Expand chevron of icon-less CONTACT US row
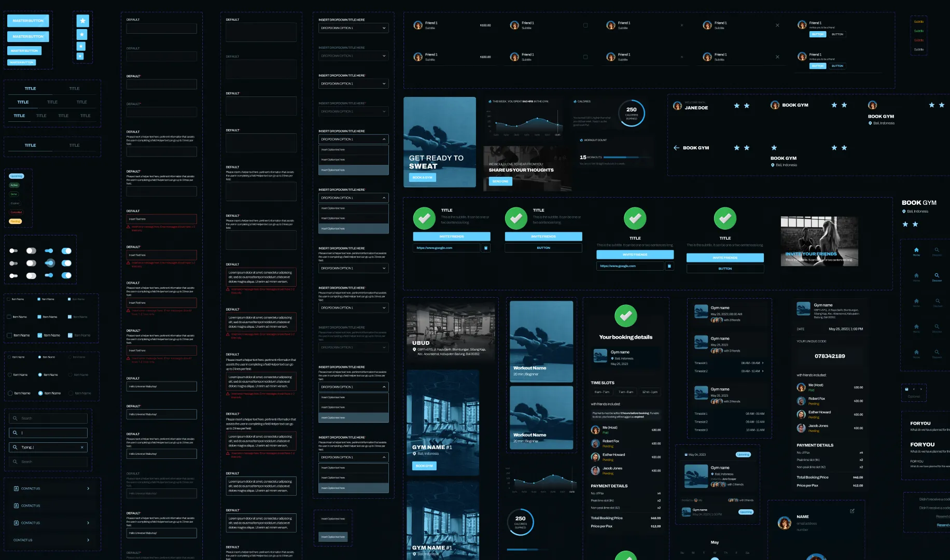The height and width of the screenshot is (560, 950). click(88, 540)
